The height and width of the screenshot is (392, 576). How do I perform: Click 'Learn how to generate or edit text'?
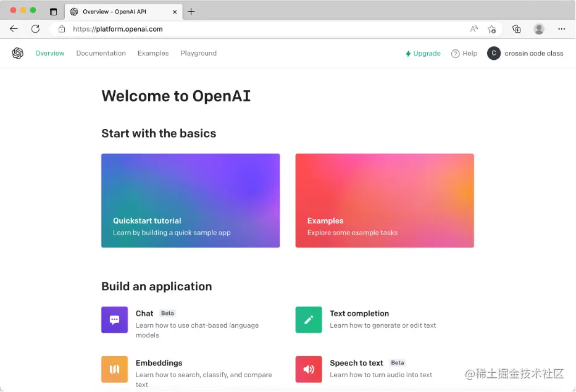pos(383,325)
